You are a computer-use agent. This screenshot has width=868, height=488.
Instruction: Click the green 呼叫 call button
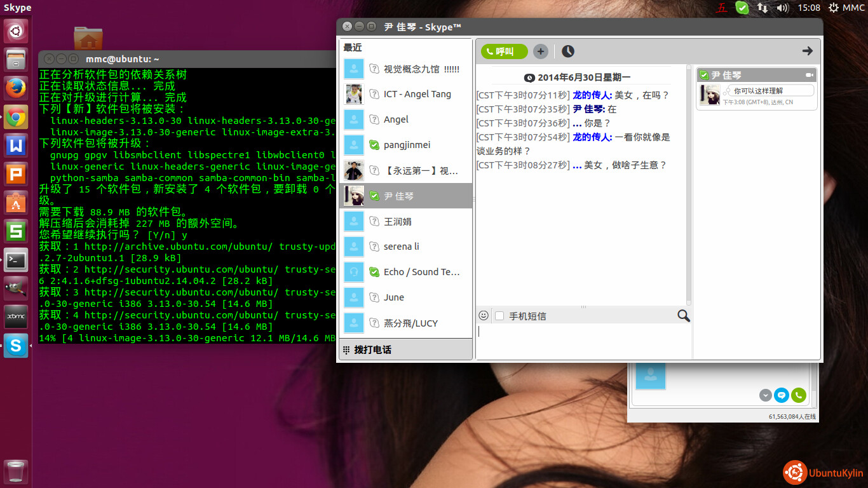pos(504,51)
